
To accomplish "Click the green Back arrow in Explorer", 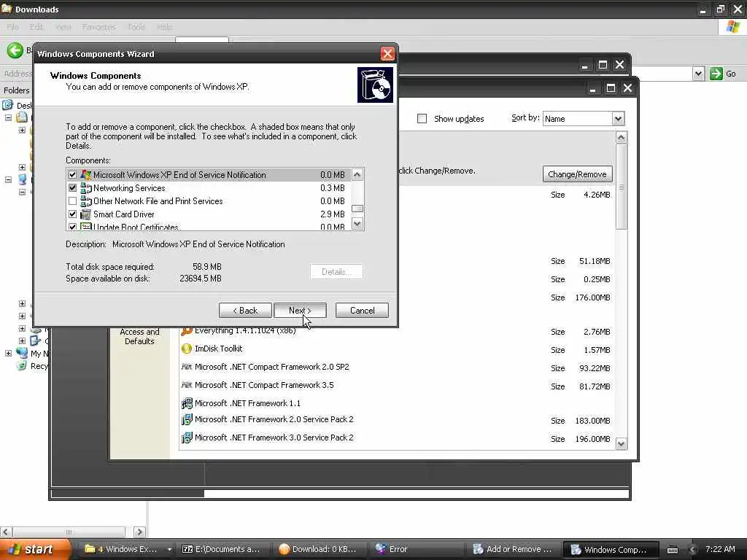I will [15, 50].
